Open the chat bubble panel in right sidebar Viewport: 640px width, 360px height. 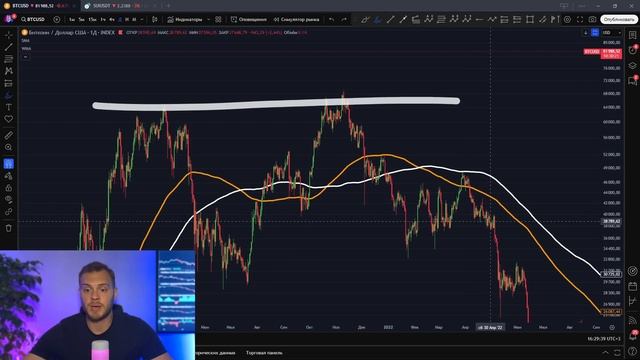pos(632,80)
